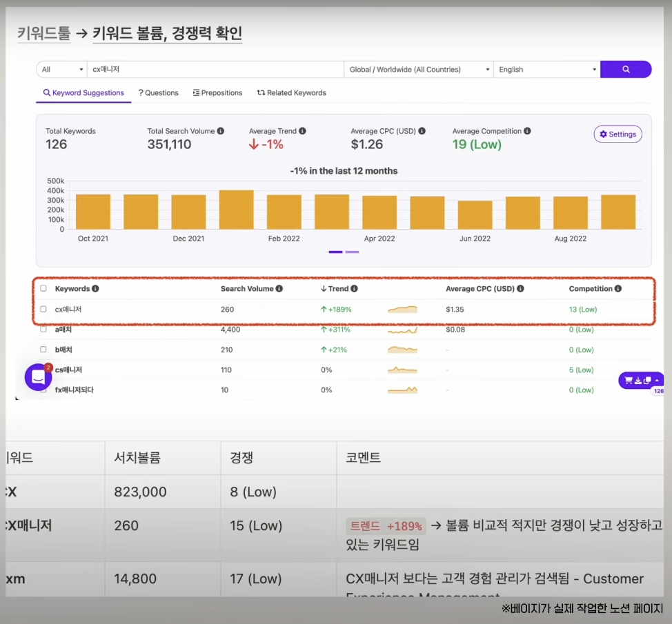This screenshot has height=624, width=672.
Task: Click the download icon in floating toolbar
Action: pos(638,381)
